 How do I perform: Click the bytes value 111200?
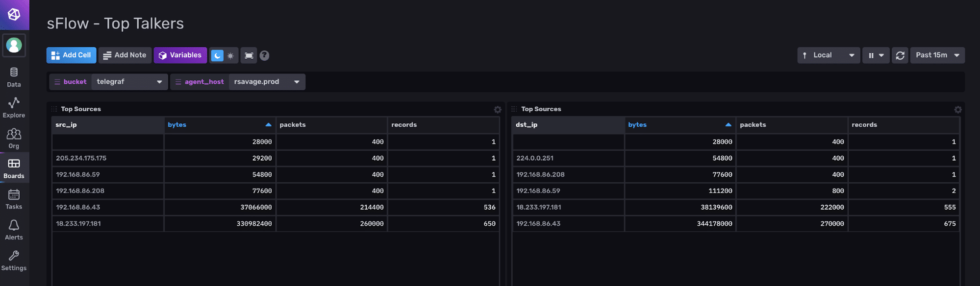point(721,191)
